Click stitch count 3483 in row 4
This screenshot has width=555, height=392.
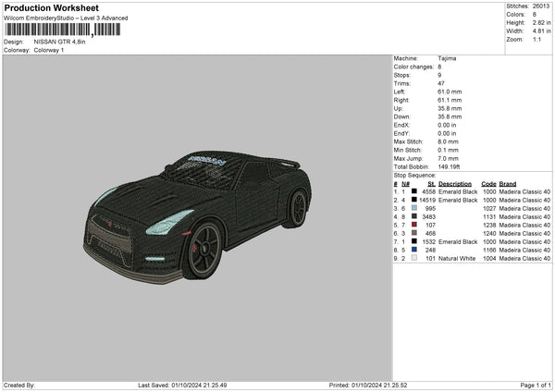(429, 217)
